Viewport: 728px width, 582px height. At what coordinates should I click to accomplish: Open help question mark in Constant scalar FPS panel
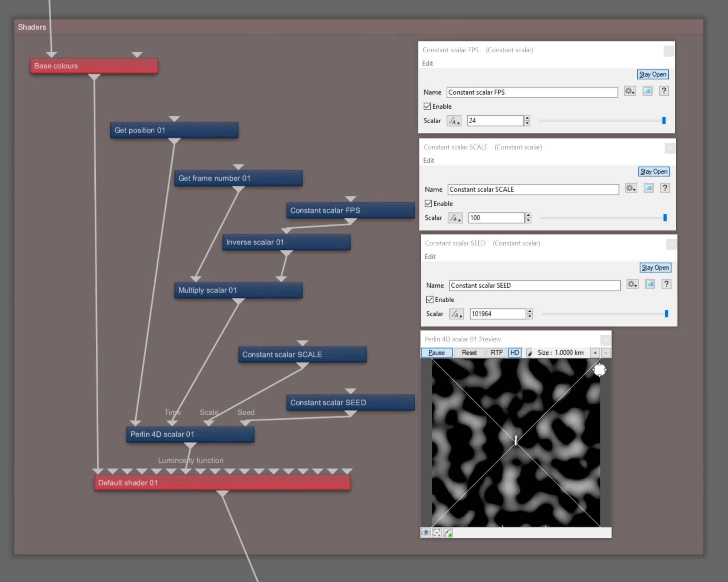point(664,91)
